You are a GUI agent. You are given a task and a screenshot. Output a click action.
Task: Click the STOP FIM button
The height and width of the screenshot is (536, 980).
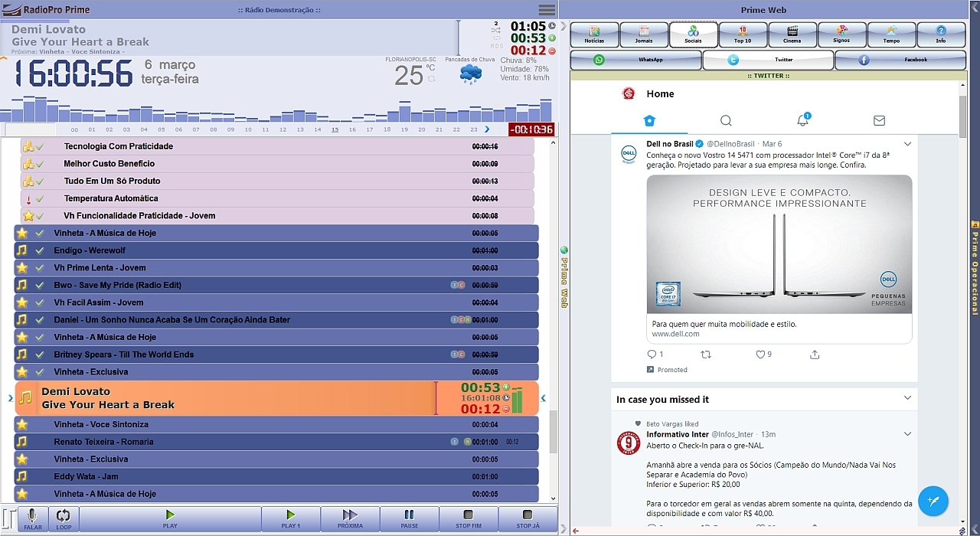pyautogui.click(x=469, y=519)
